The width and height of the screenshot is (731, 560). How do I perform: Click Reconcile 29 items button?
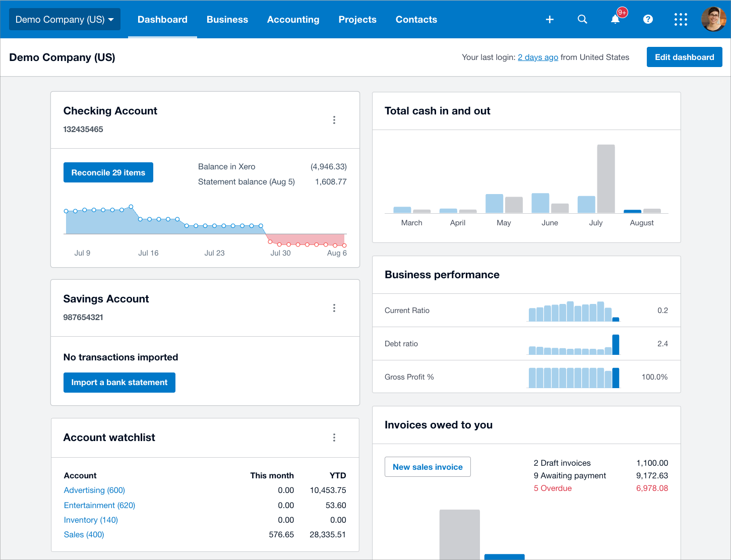coord(108,172)
